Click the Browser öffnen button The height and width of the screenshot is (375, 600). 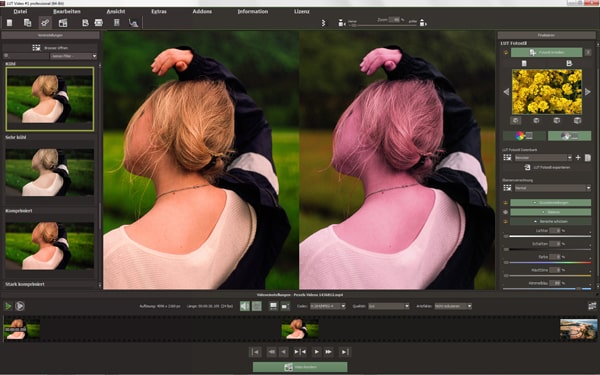pyautogui.click(x=50, y=48)
